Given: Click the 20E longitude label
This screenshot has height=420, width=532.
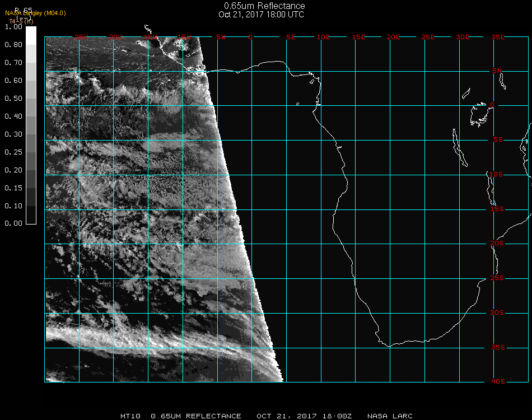Looking at the screenshot, I should [393, 37].
